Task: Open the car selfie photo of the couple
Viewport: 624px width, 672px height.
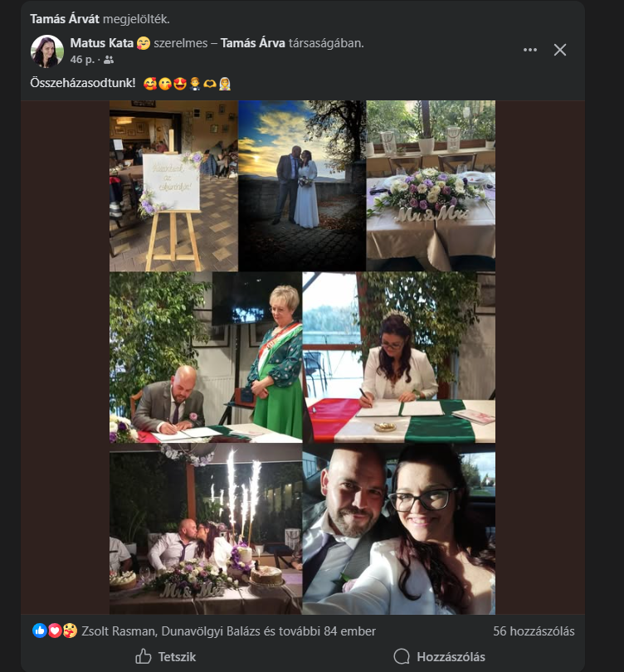Action: click(x=398, y=531)
